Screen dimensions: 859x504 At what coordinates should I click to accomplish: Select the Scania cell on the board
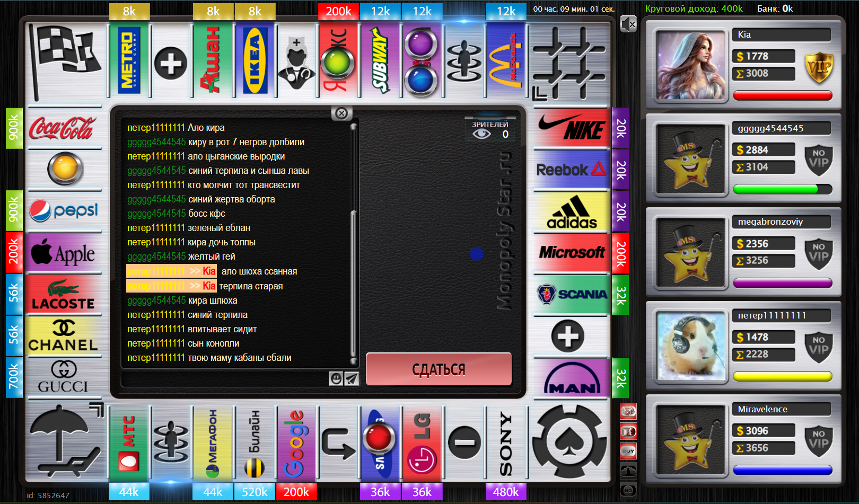(572, 295)
